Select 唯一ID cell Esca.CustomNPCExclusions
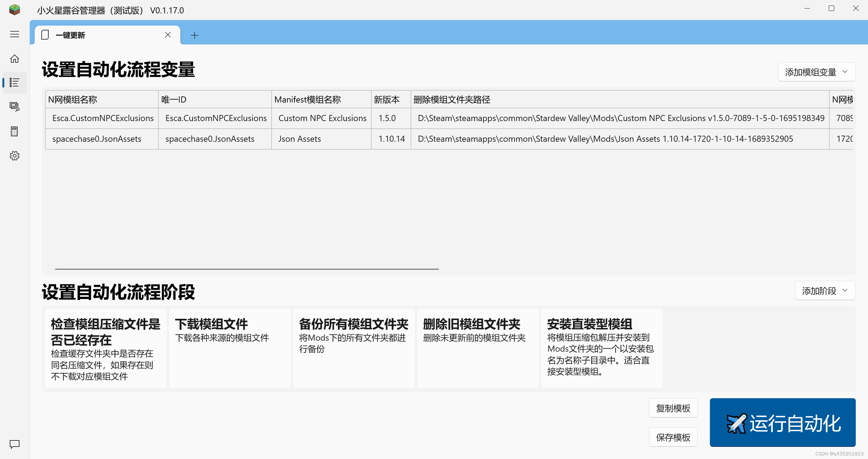The width and height of the screenshot is (868, 459). click(x=215, y=118)
